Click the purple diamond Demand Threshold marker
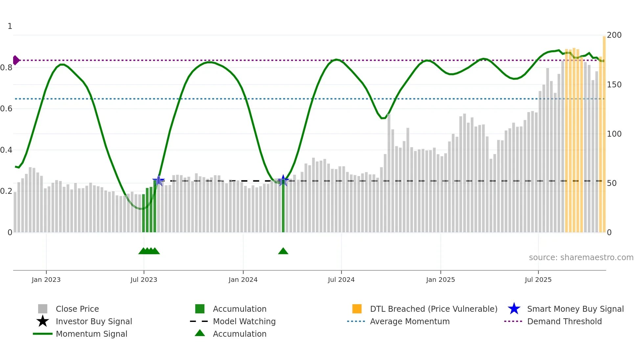 coord(16,60)
